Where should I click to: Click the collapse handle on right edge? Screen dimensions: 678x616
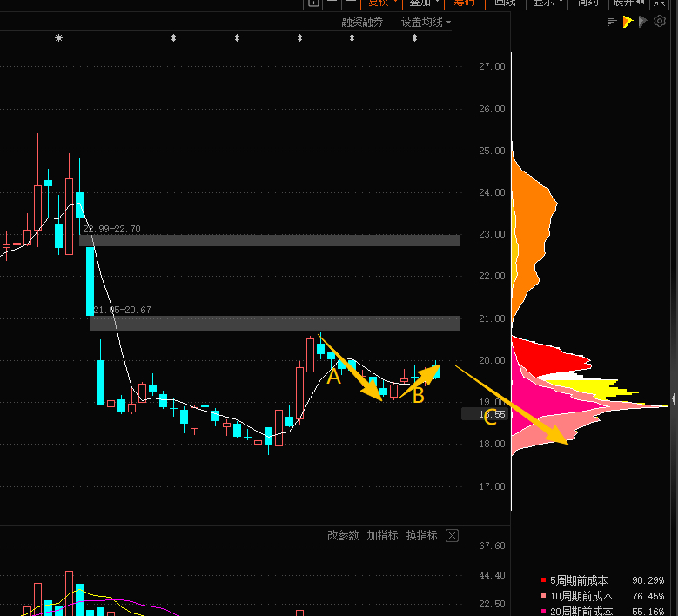tap(675, 398)
